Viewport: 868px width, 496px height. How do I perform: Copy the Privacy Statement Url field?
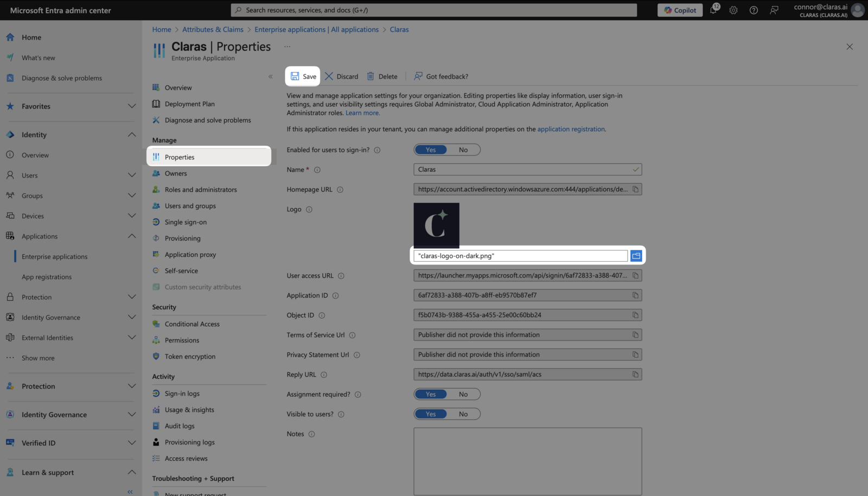pos(635,355)
